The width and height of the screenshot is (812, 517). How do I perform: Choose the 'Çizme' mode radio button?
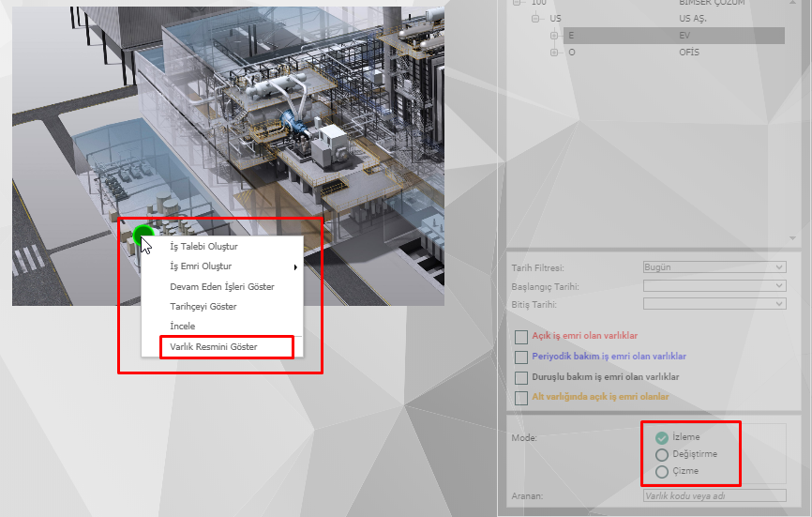(x=662, y=471)
